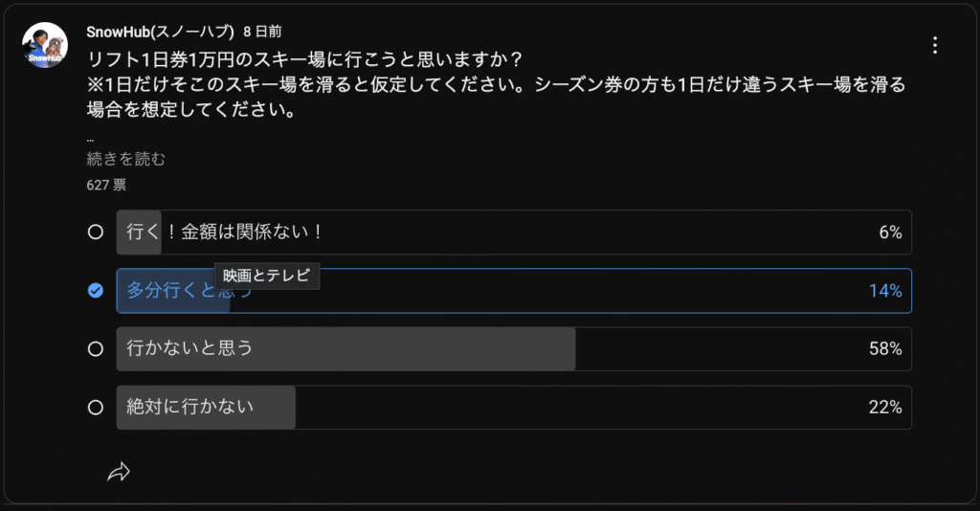
Task: Click the リフト1日券1万円 question text
Action: 306,59
